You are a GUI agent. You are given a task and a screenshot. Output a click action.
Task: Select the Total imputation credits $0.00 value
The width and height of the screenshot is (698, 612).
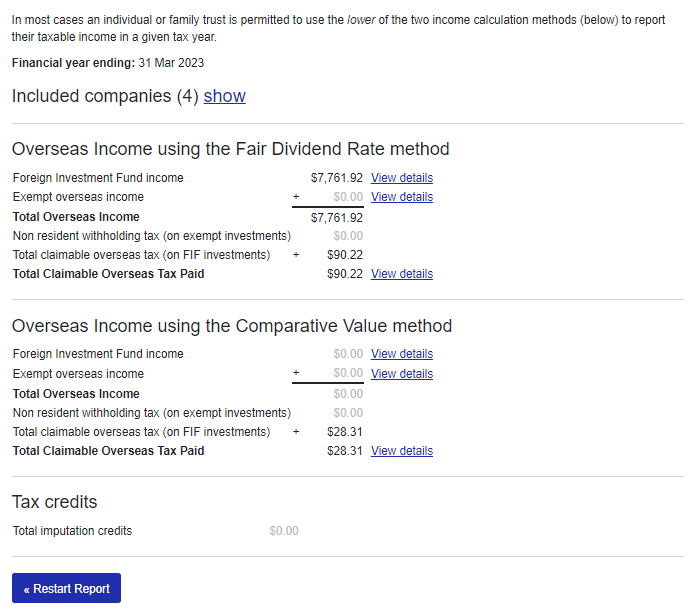click(x=284, y=531)
